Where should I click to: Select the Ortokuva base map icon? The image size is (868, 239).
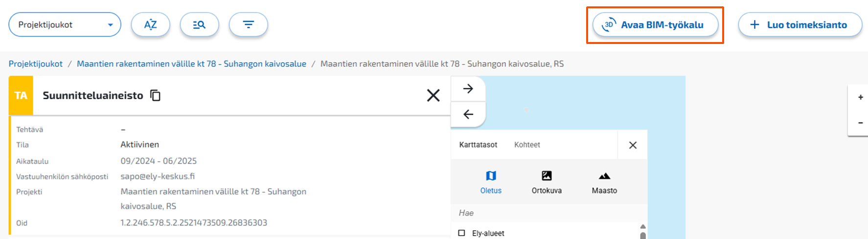(x=547, y=176)
